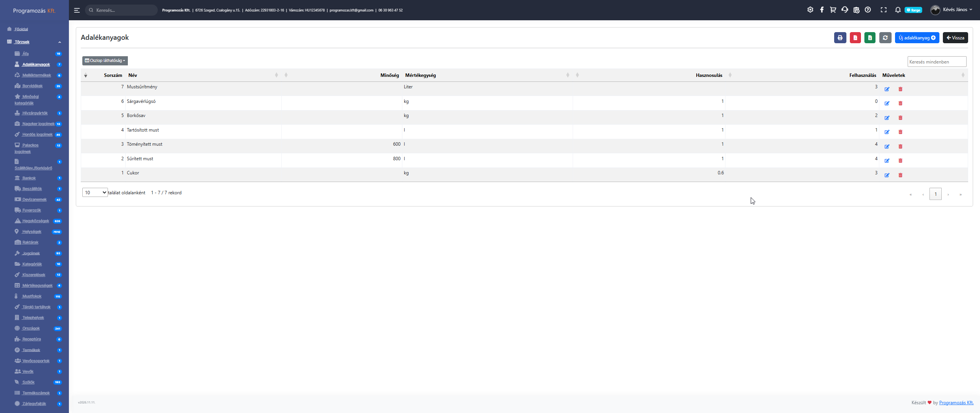Focus the Keresés mindenben search field
Image resolution: width=980 pixels, height=413 pixels.
(x=936, y=62)
